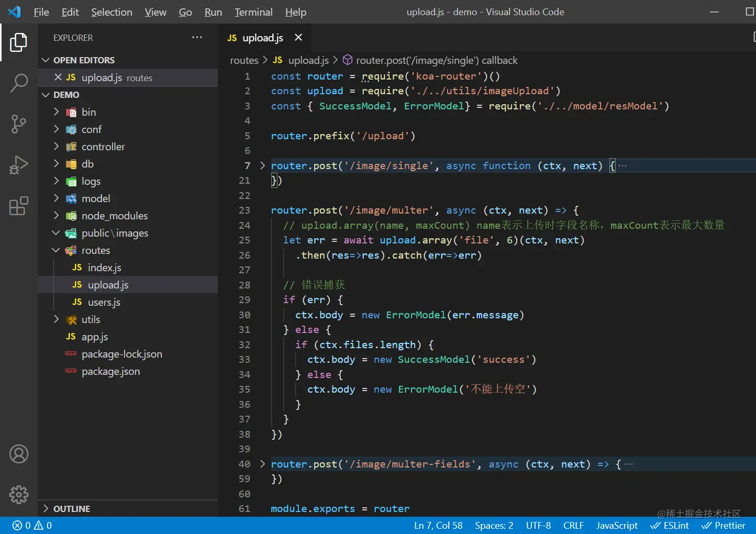Image resolution: width=756 pixels, height=534 pixels.
Task: Open the Run and Debug view
Action: pyautogui.click(x=19, y=165)
